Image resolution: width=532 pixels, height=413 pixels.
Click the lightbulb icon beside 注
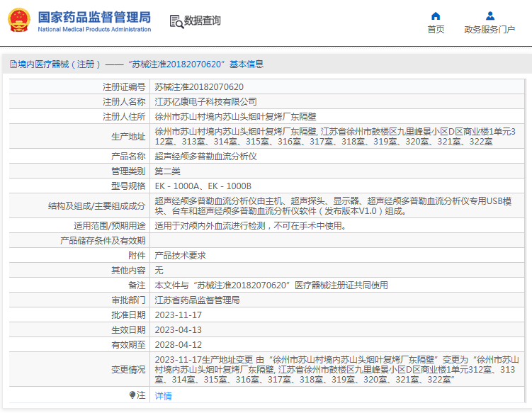tap(132, 395)
